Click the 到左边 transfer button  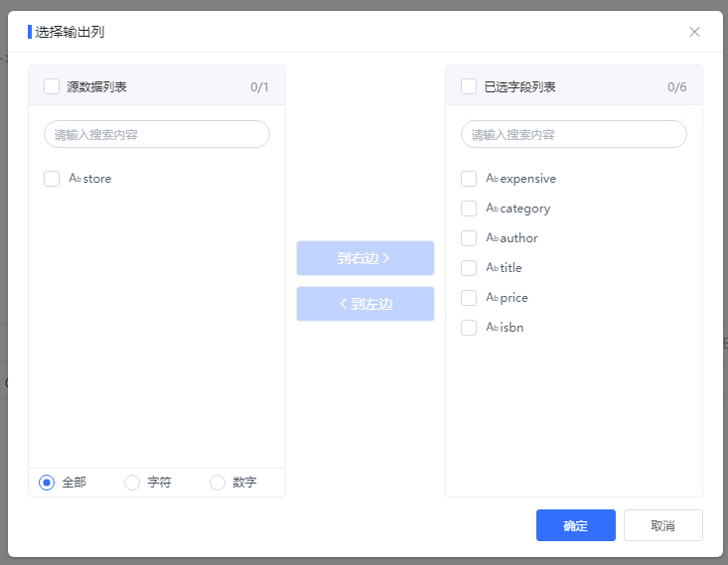pos(365,304)
